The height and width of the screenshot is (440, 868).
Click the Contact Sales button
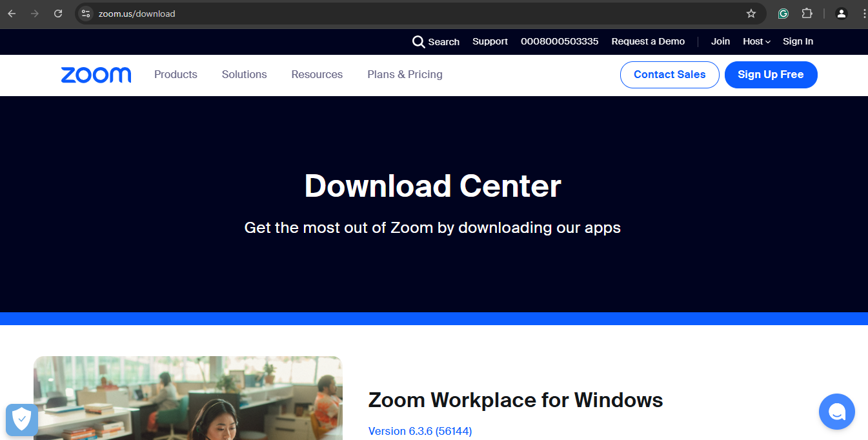(x=669, y=75)
